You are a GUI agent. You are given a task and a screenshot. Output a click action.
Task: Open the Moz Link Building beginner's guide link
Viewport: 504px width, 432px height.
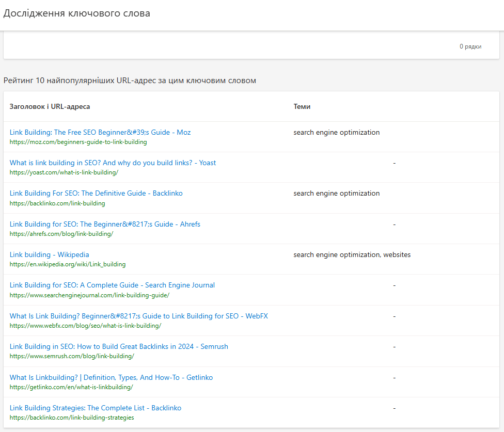pyautogui.click(x=100, y=132)
